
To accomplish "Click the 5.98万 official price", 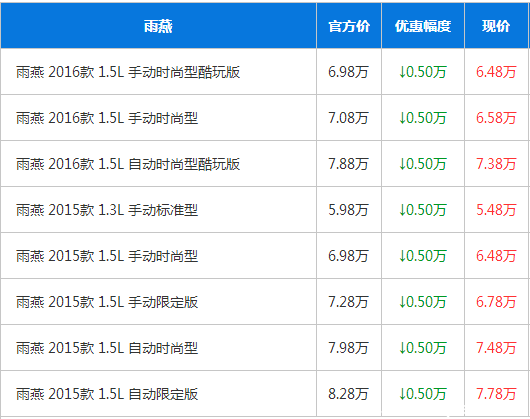I will 348,210.
